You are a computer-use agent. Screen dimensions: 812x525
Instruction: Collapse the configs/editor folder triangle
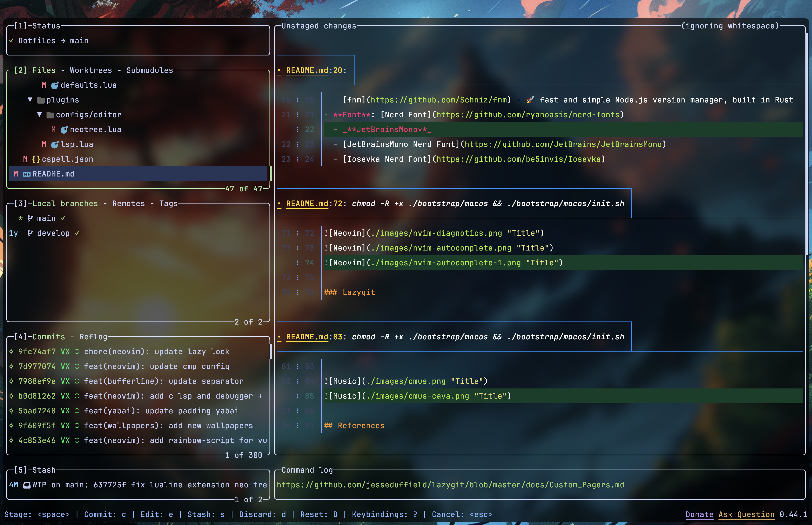[x=39, y=115]
